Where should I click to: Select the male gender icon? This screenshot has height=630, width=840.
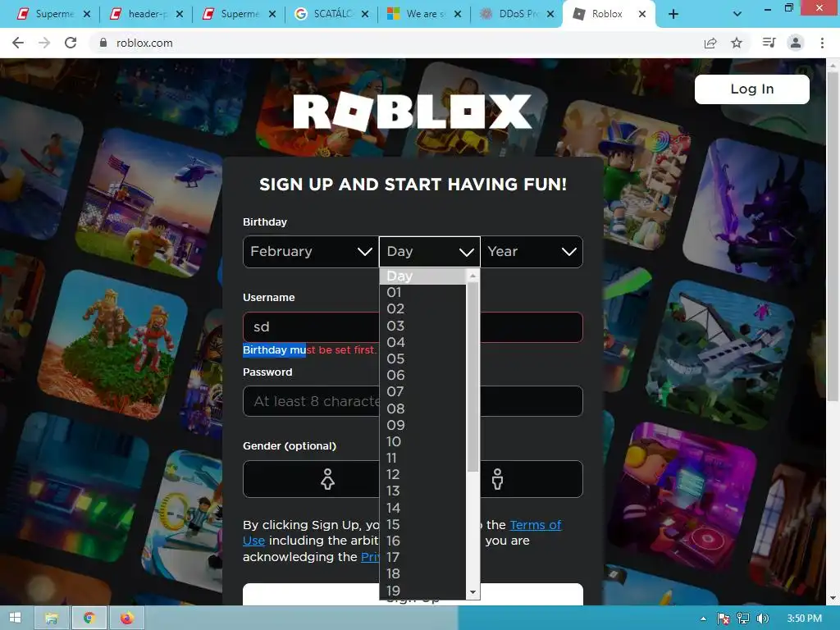tap(498, 479)
